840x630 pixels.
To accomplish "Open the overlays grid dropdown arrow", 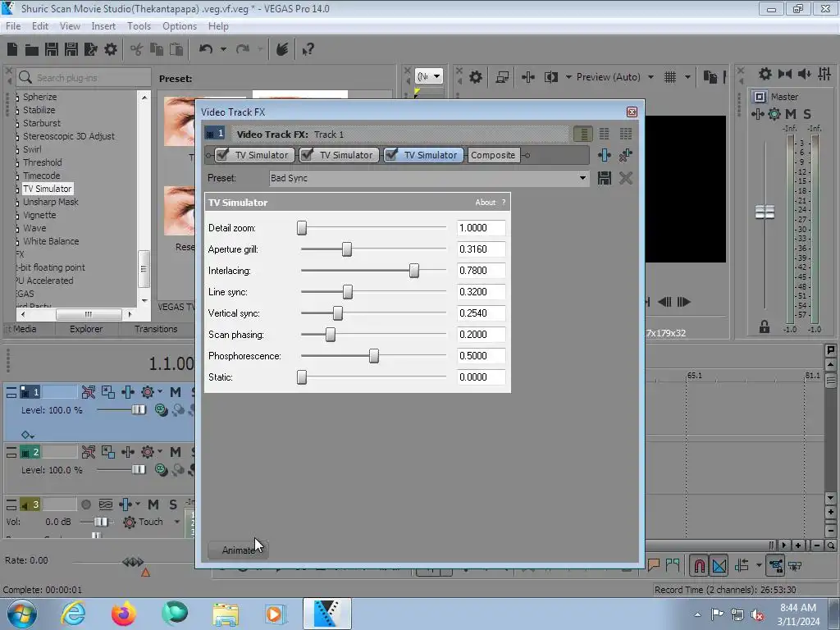I will (x=687, y=77).
